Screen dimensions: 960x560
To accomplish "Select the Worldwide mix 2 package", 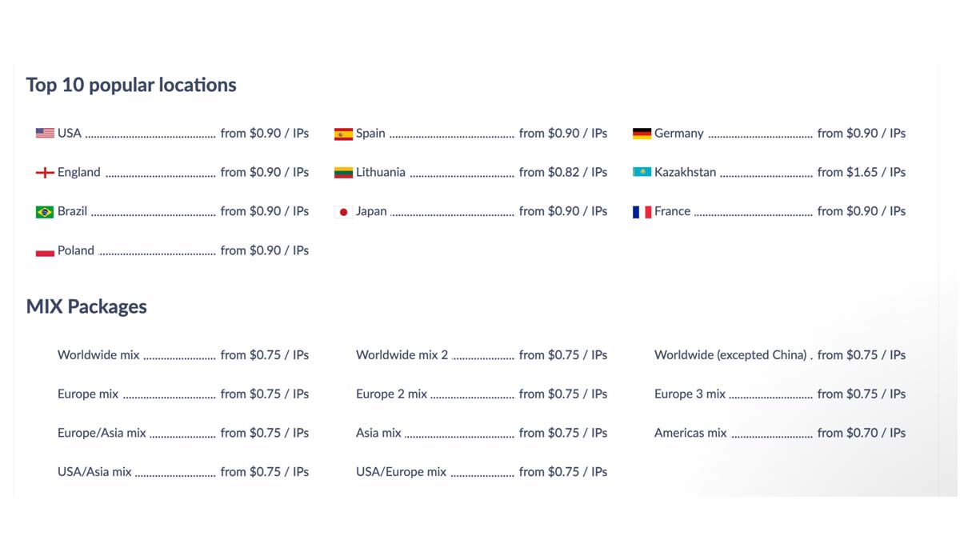I will pos(402,355).
